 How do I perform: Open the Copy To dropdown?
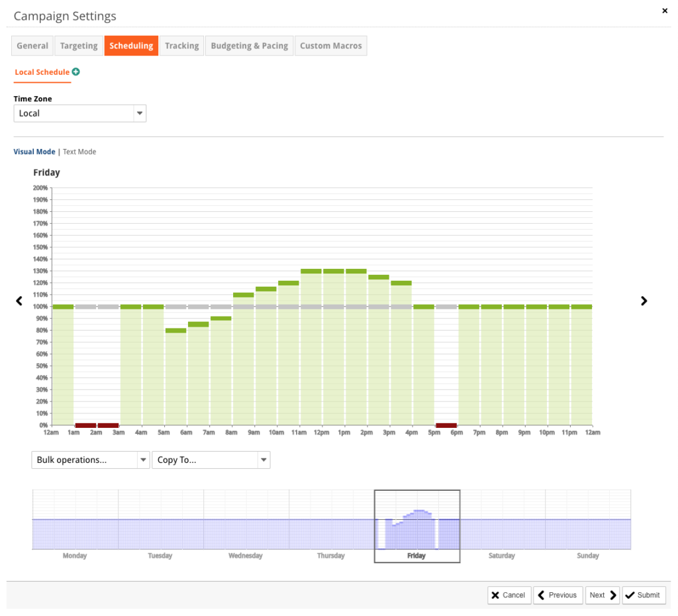point(211,460)
